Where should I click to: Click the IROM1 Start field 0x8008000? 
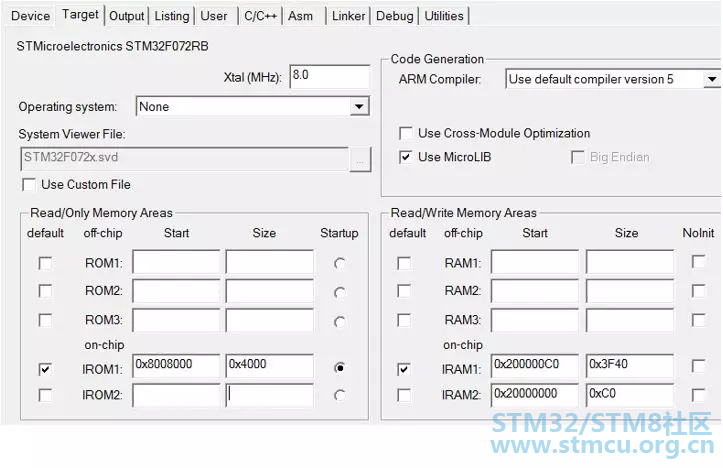click(x=176, y=366)
